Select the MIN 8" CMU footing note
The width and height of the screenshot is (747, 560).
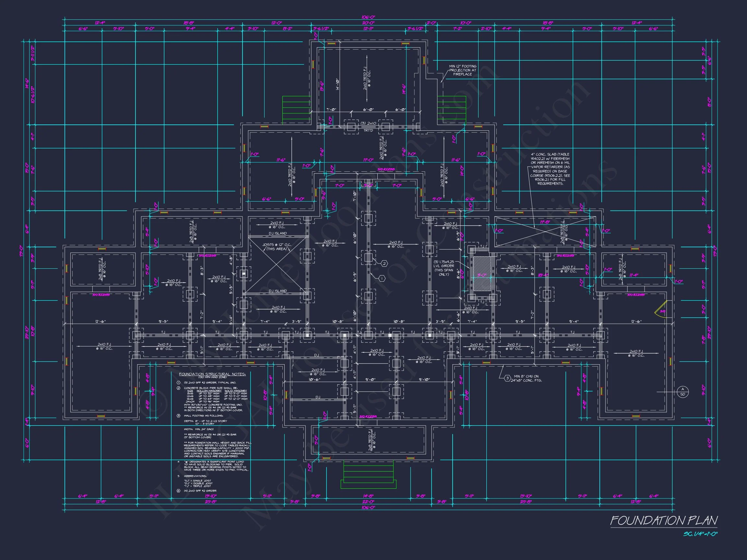tap(528, 378)
